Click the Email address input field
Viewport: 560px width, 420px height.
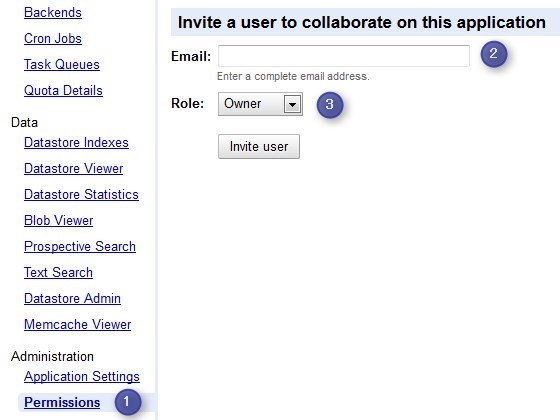[x=344, y=56]
